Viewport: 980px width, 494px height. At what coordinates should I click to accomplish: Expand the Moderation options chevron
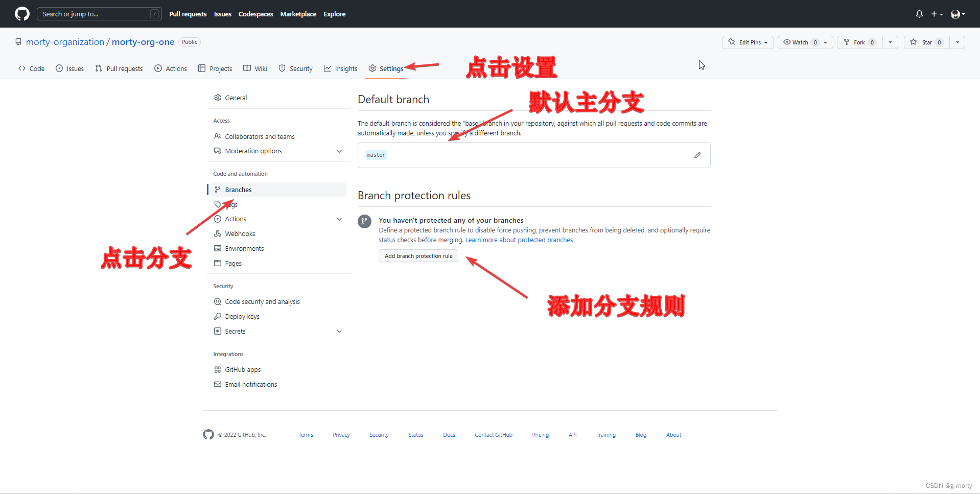click(x=339, y=151)
